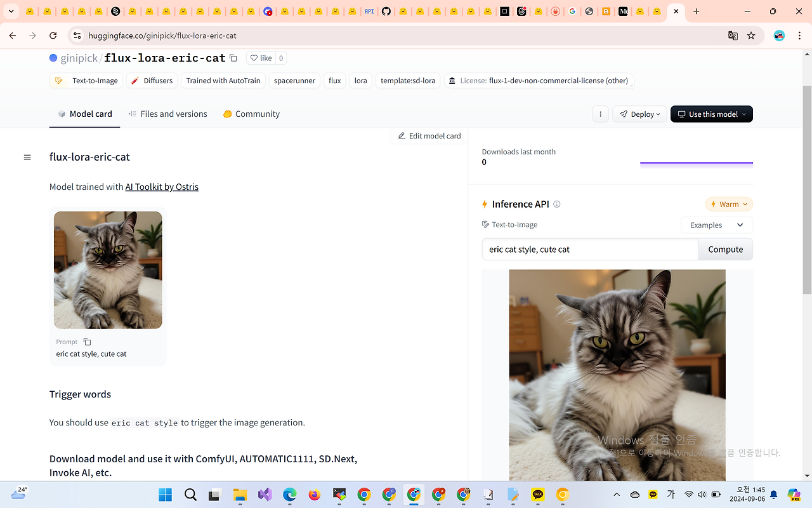Image resolution: width=812 pixels, height=508 pixels.
Task: Click Edit model card
Action: click(x=429, y=136)
